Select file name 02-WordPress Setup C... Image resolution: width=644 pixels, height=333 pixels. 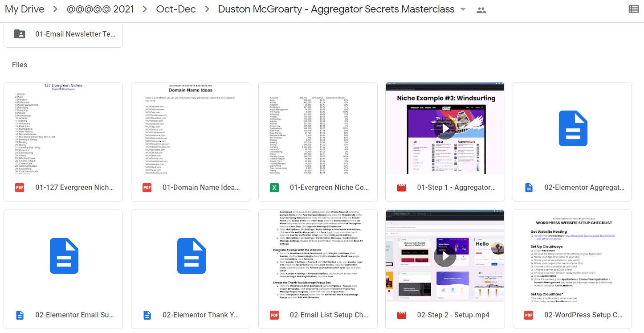(x=583, y=315)
